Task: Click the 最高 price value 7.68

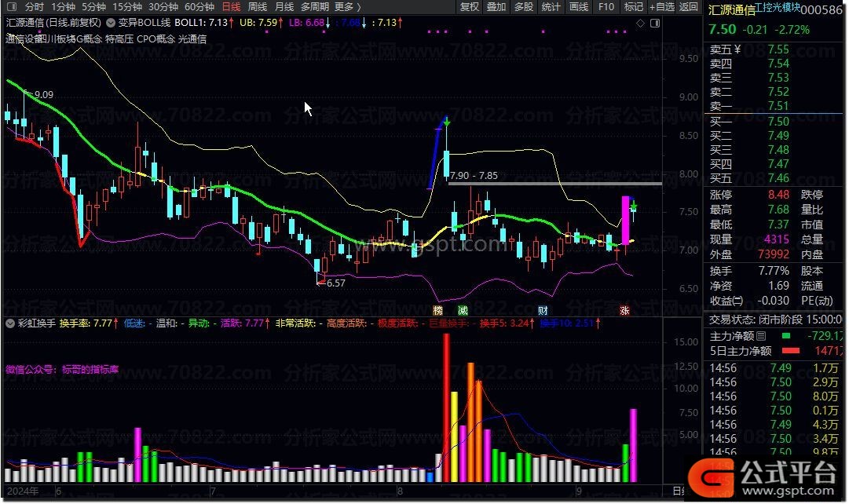Action: pyautogui.click(x=778, y=210)
